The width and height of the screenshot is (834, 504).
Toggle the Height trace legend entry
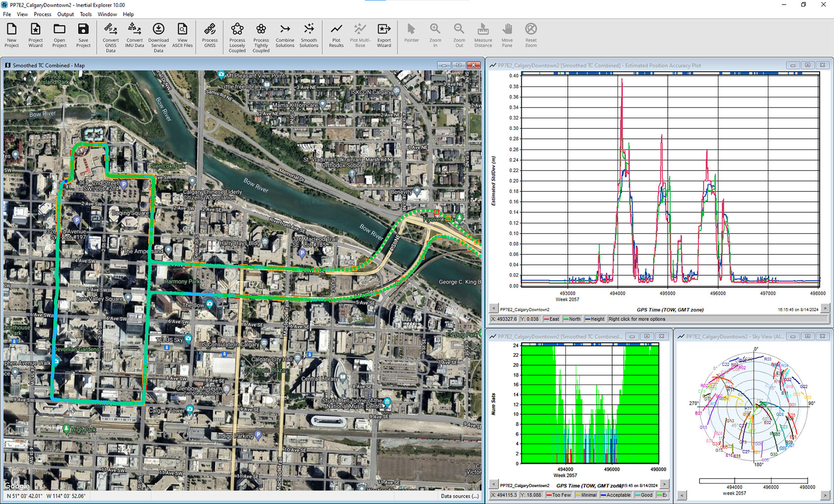pos(594,319)
